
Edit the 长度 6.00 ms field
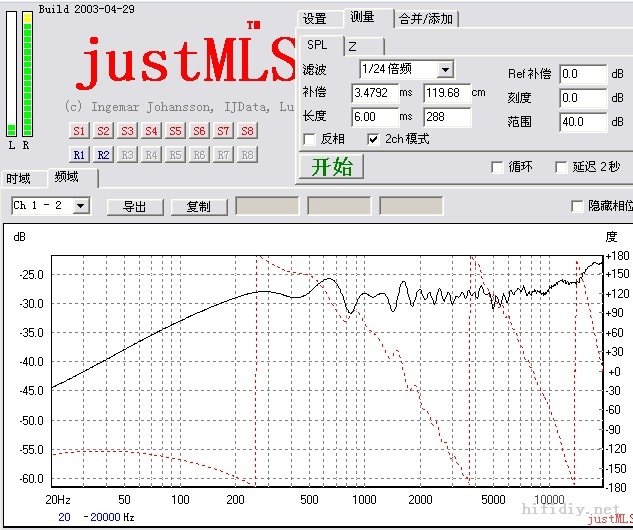375,117
